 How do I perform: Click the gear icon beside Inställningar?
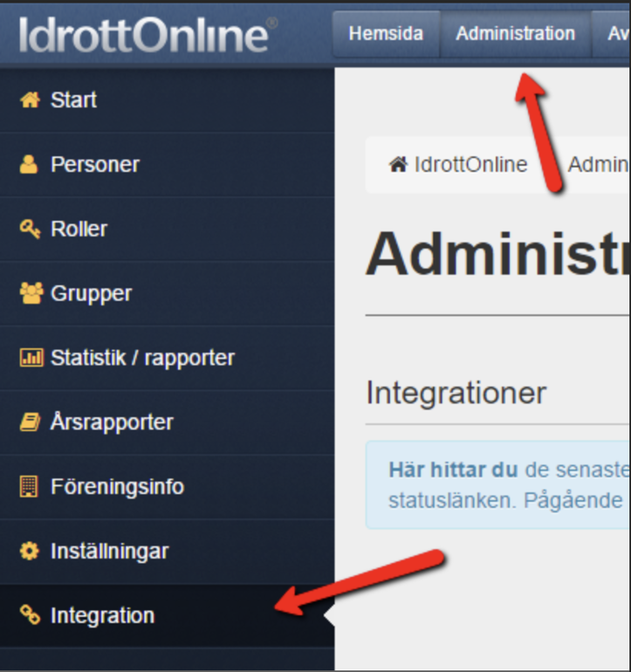pos(30,551)
